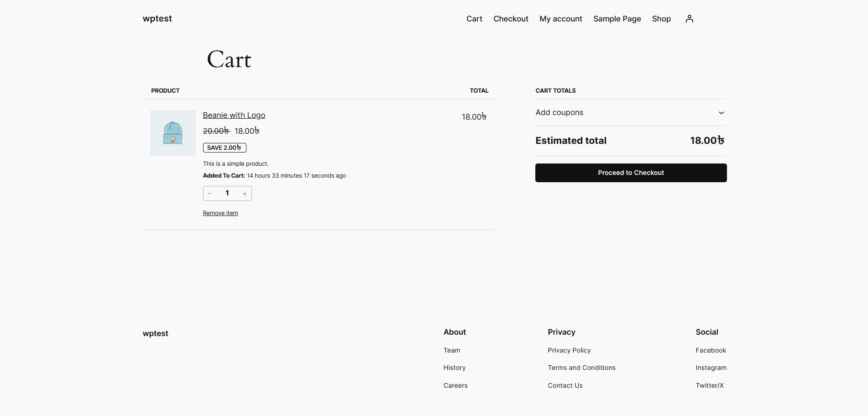Increase Beanie quantity with plus button
Viewport: 868px width, 416px height.
click(x=245, y=194)
